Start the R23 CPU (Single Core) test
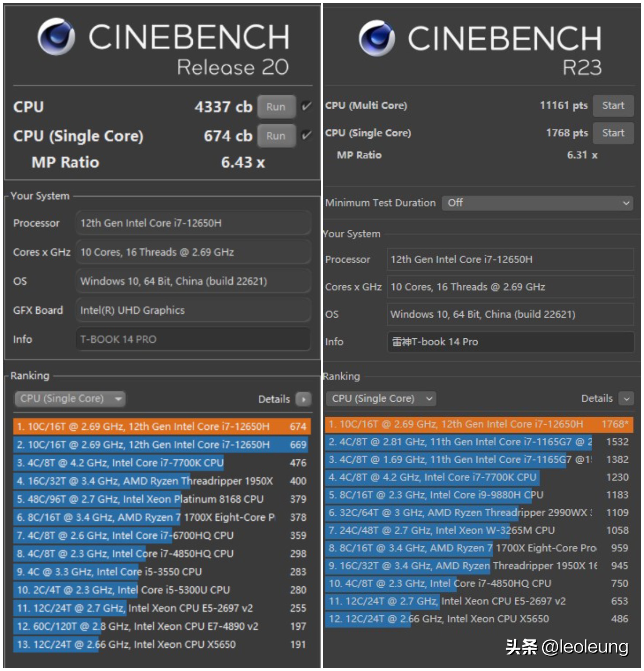 click(613, 133)
